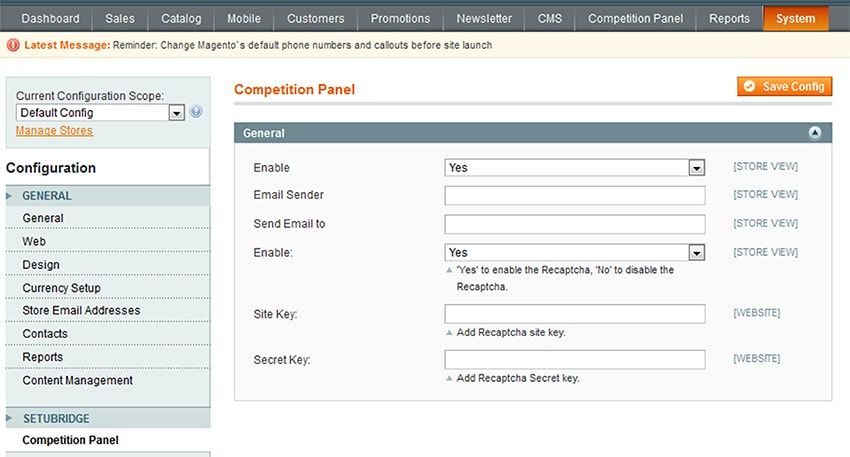Viewport: 850px width, 457px height.
Task: Open the Catalog menu
Action: tap(181, 18)
